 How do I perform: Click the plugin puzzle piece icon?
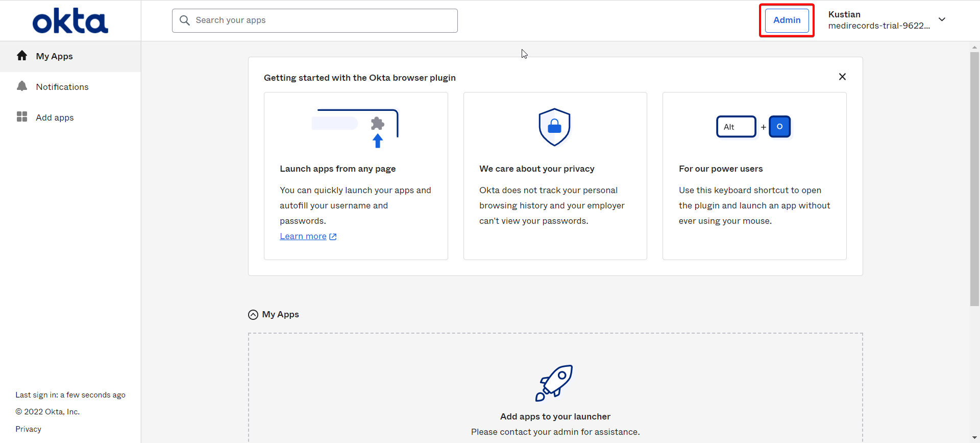point(378,124)
